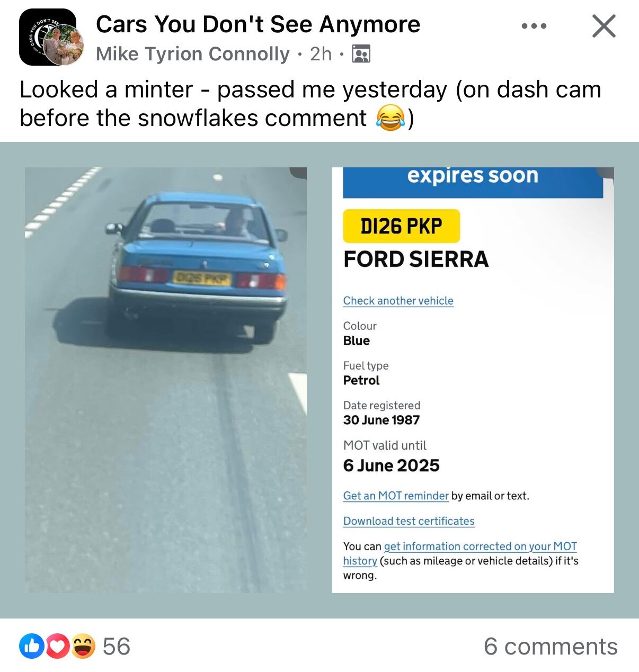Click the 2h post timestamp

[x=321, y=54]
